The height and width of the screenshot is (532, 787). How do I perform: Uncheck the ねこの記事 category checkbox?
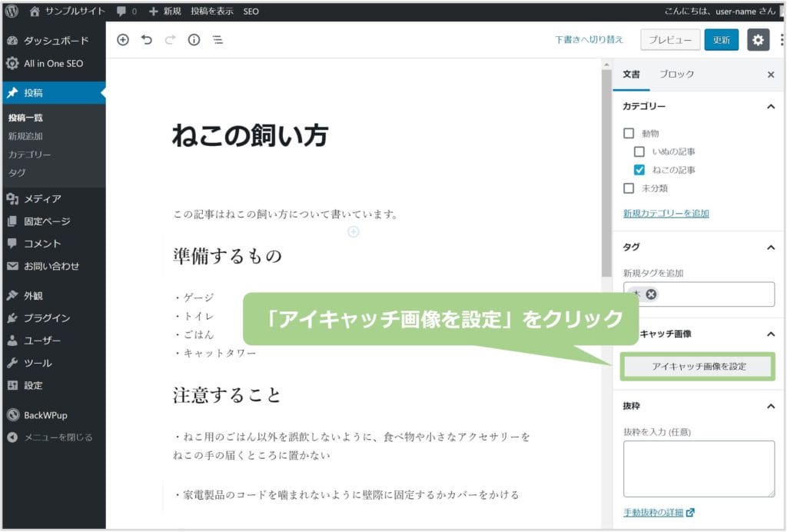pyautogui.click(x=639, y=170)
